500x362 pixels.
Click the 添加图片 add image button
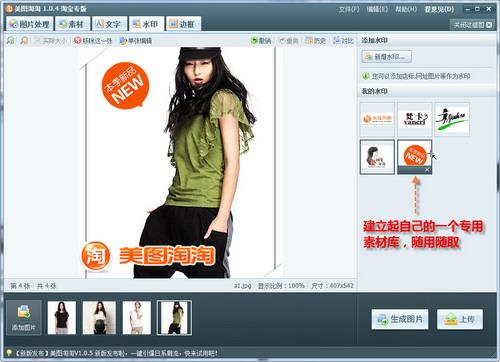pos(24,317)
